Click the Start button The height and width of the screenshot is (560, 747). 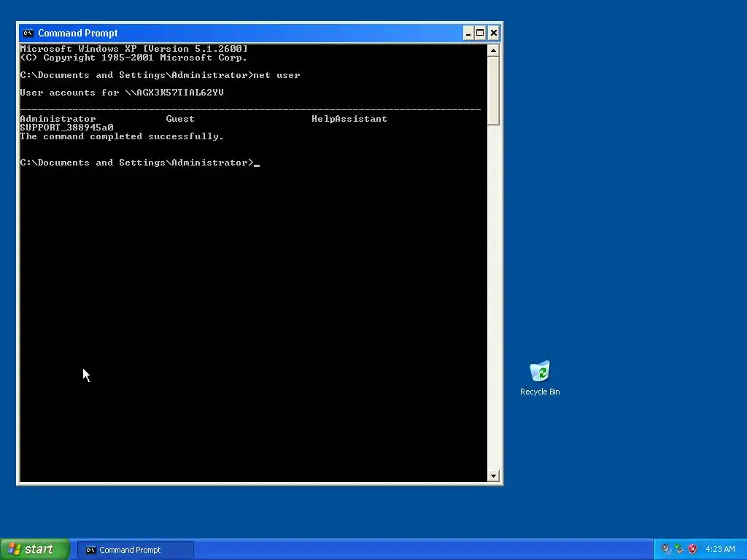[34, 549]
